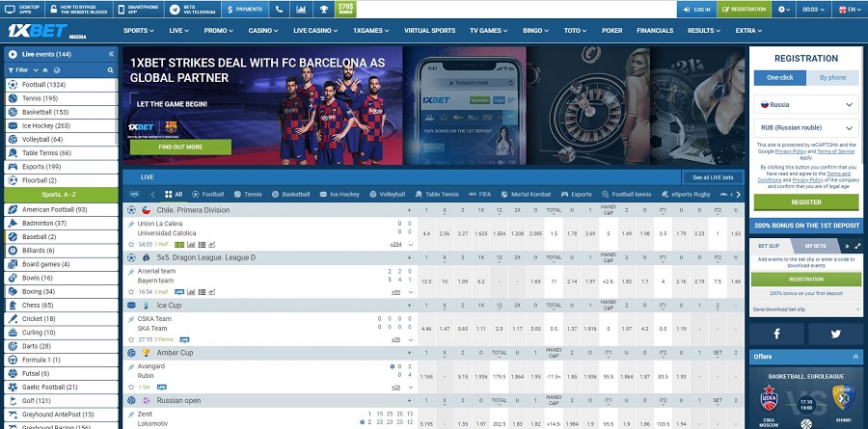
Task: Switch to the Mortal Kombat live tab
Action: coord(526,195)
